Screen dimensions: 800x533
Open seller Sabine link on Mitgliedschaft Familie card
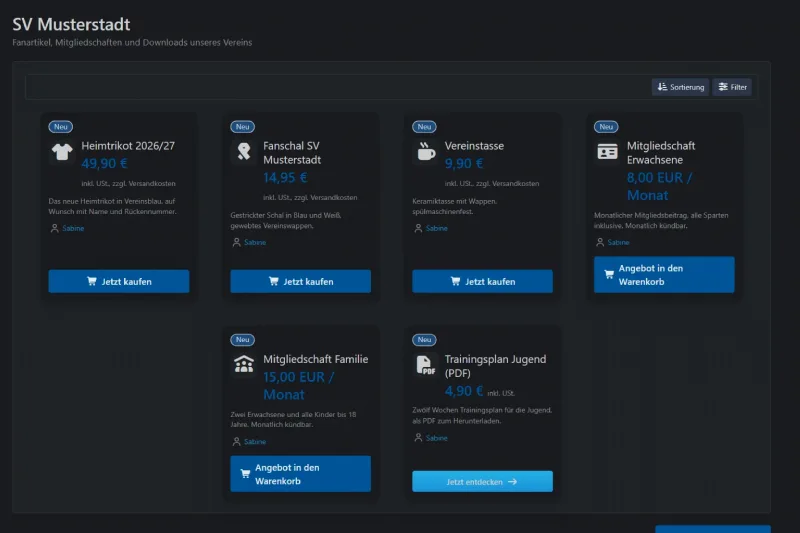pos(255,442)
